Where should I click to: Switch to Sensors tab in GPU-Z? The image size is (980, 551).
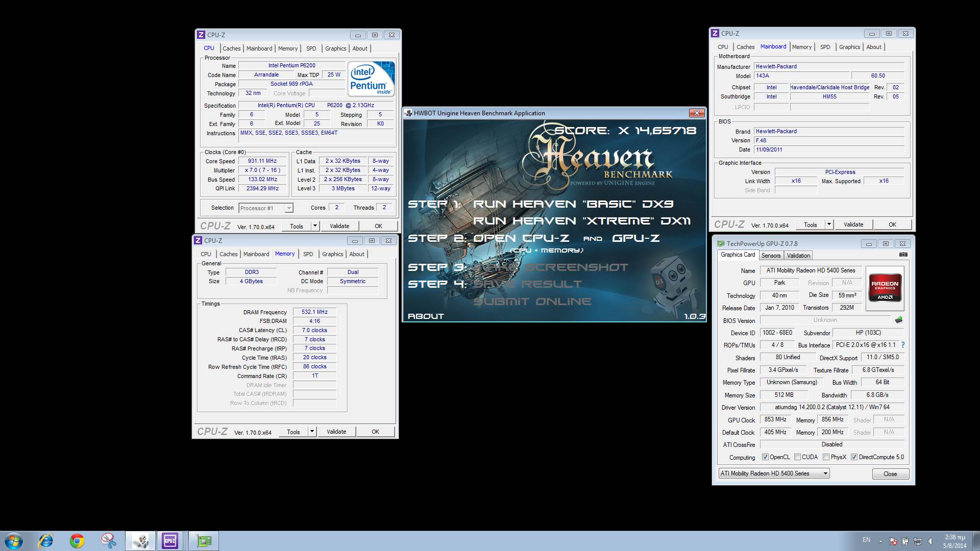pyautogui.click(x=771, y=256)
